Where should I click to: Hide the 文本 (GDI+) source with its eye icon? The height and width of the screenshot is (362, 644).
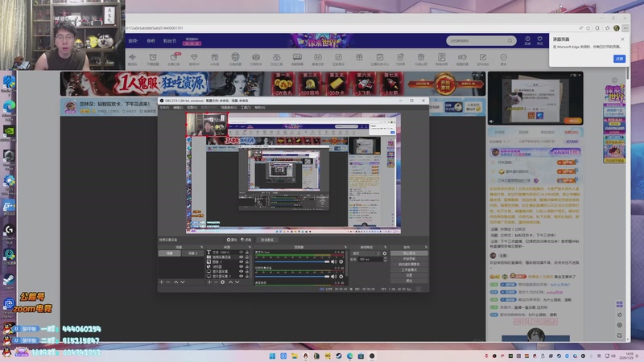tap(241, 253)
